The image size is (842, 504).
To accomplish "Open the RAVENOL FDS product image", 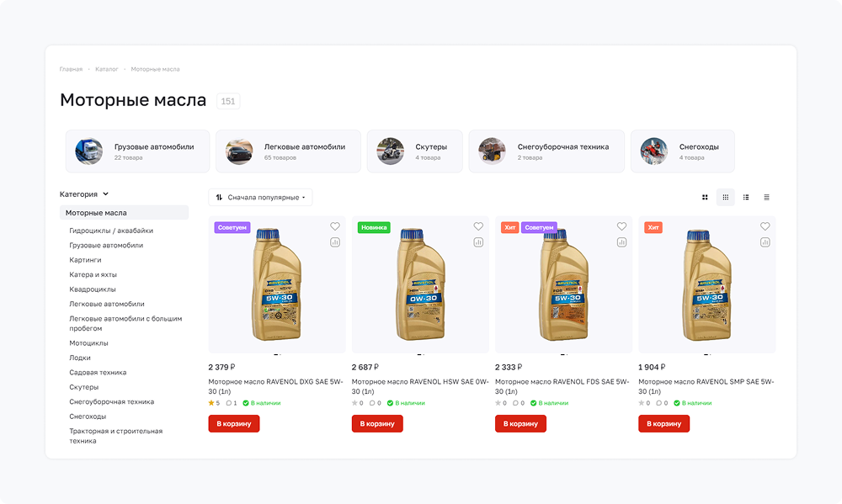I will tap(564, 284).
